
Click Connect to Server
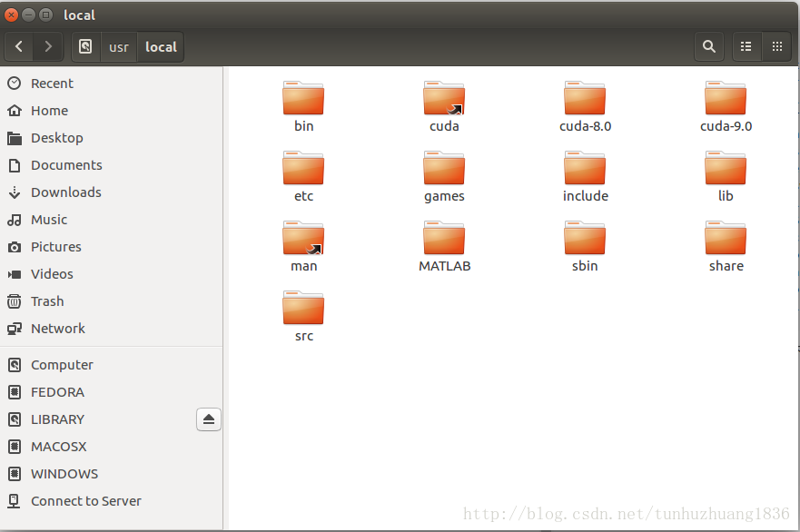click(111, 501)
